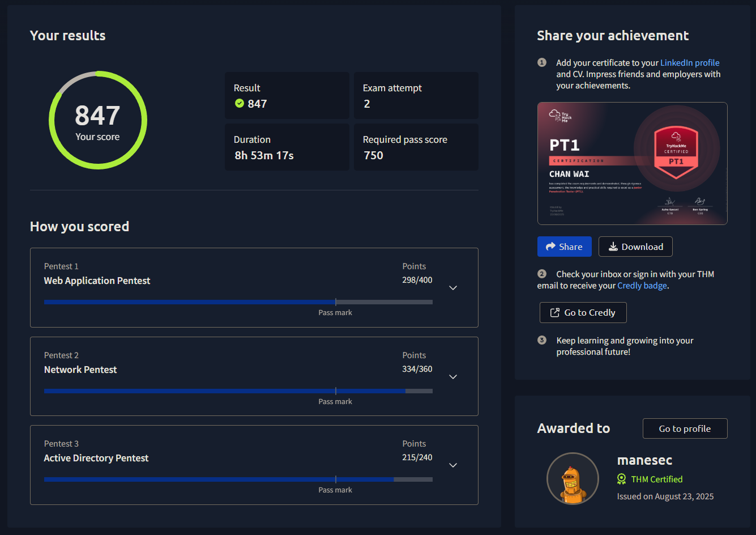
Task: Follow the Credly badge link
Action: pyautogui.click(x=642, y=286)
